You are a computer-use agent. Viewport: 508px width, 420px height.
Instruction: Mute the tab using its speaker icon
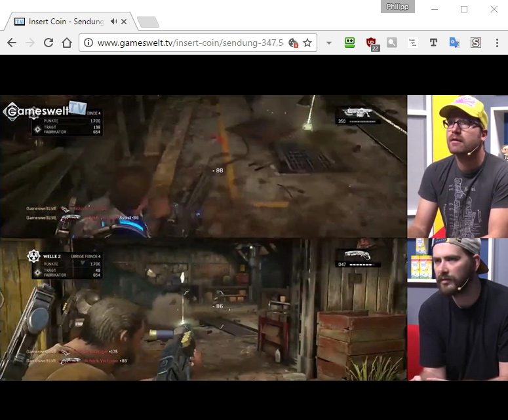click(x=113, y=22)
